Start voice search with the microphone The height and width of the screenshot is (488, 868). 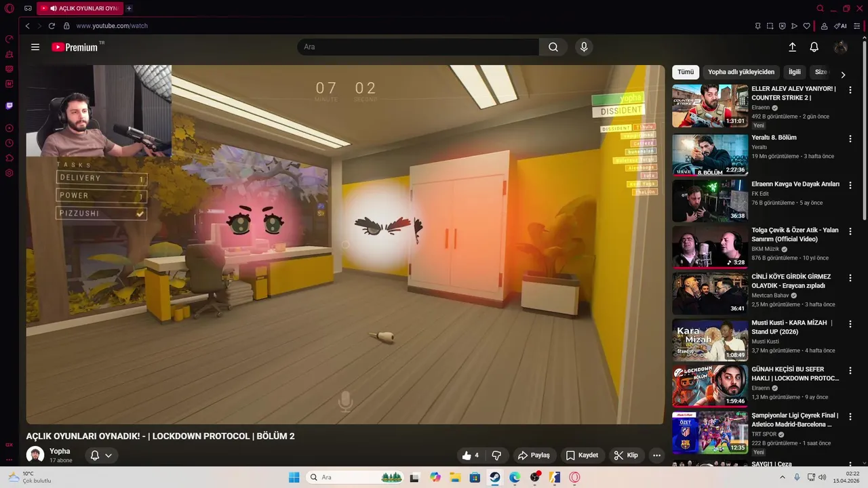[x=583, y=47]
